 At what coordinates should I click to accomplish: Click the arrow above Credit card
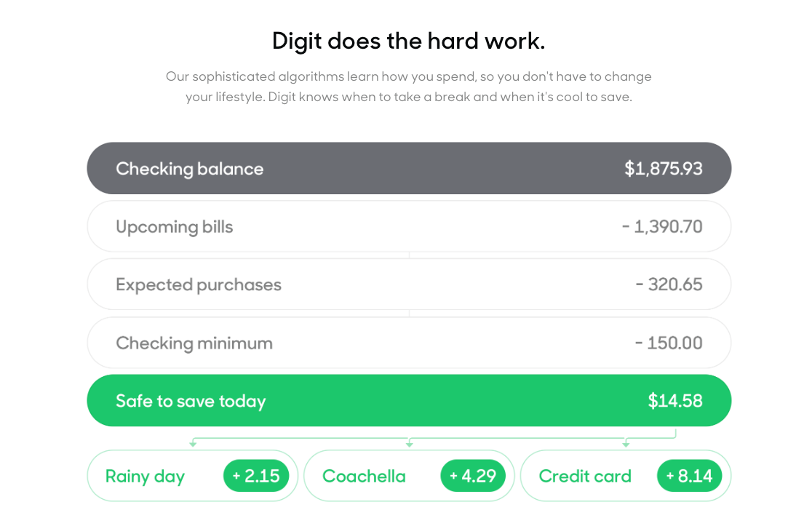pos(626,443)
